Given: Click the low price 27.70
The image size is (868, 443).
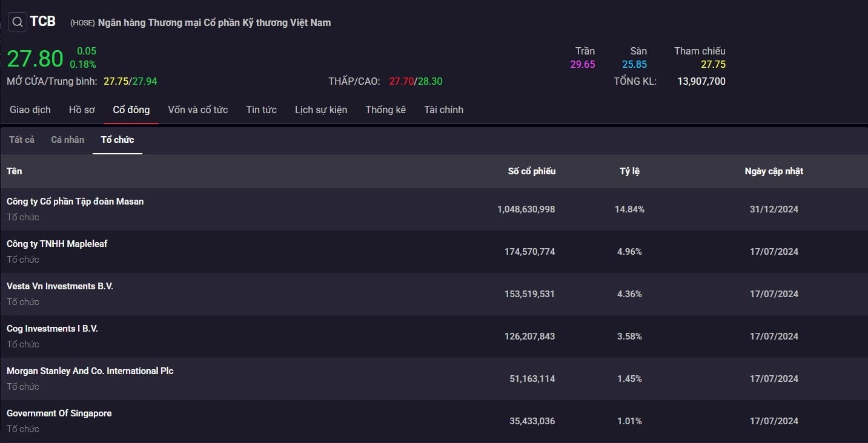Looking at the screenshot, I should click(x=400, y=82).
